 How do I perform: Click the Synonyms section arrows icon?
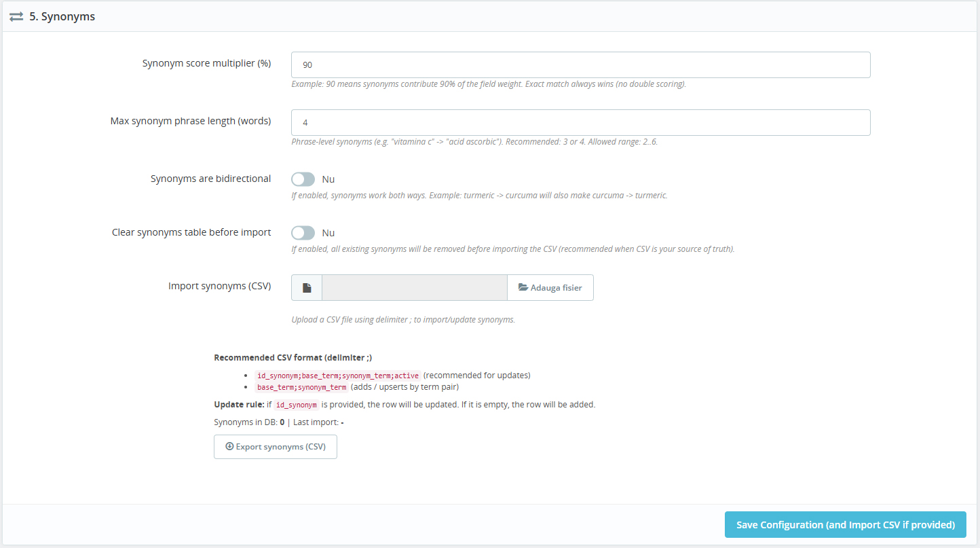coord(16,17)
